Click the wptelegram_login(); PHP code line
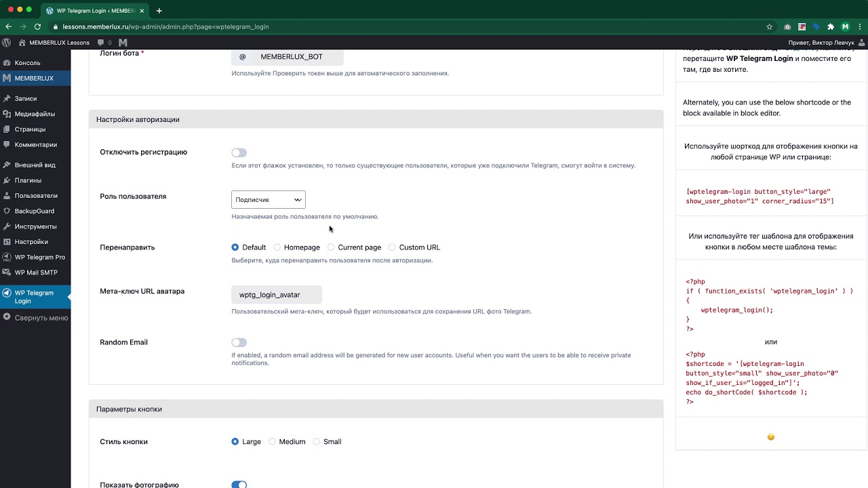 click(x=736, y=310)
